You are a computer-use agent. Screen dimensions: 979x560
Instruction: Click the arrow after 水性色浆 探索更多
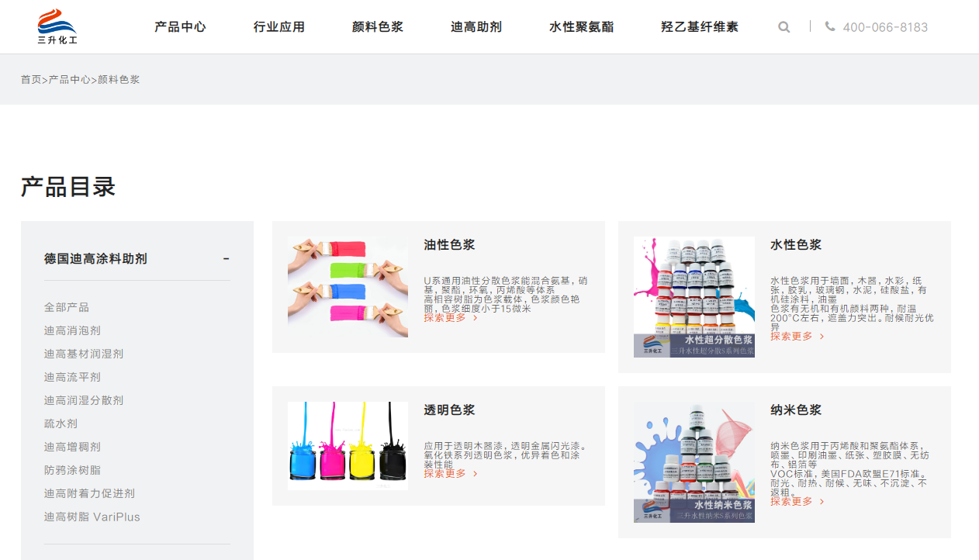coord(822,337)
